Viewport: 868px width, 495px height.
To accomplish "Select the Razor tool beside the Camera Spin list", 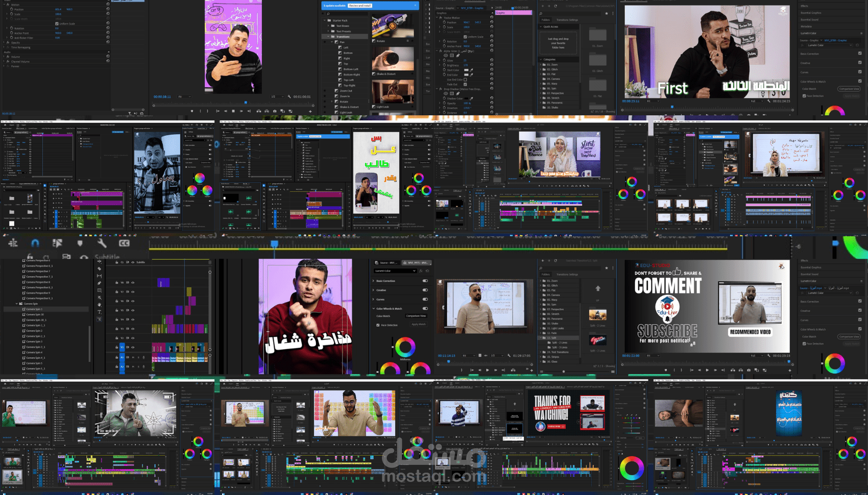I will click(x=99, y=268).
